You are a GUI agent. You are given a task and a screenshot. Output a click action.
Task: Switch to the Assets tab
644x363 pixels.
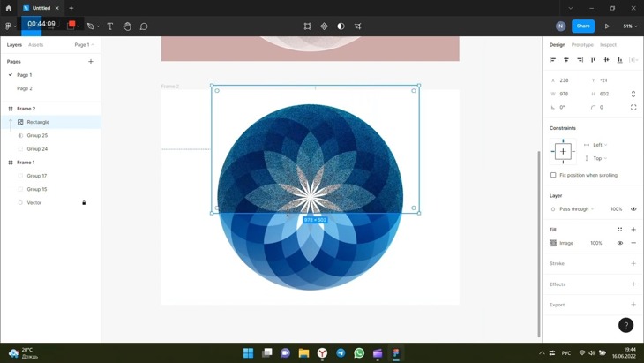tap(35, 45)
